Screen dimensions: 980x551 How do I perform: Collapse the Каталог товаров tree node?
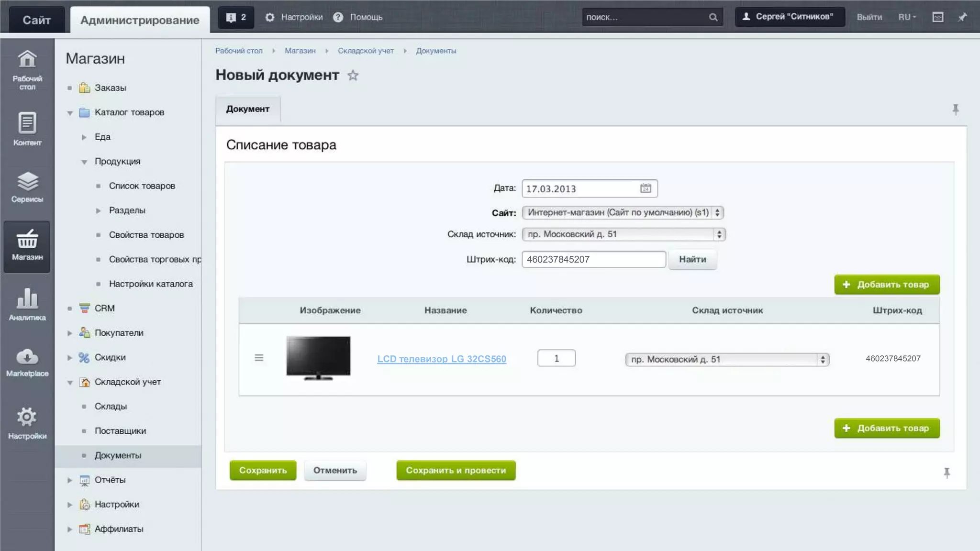point(70,113)
